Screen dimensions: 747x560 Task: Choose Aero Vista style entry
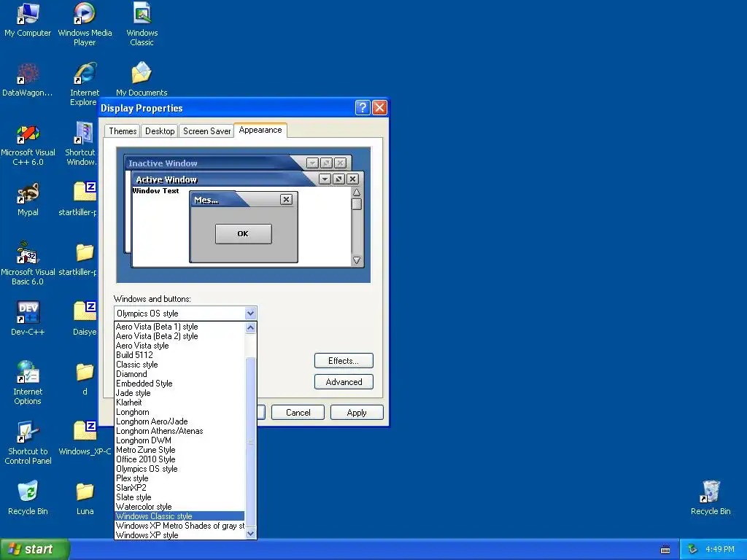[x=179, y=346]
